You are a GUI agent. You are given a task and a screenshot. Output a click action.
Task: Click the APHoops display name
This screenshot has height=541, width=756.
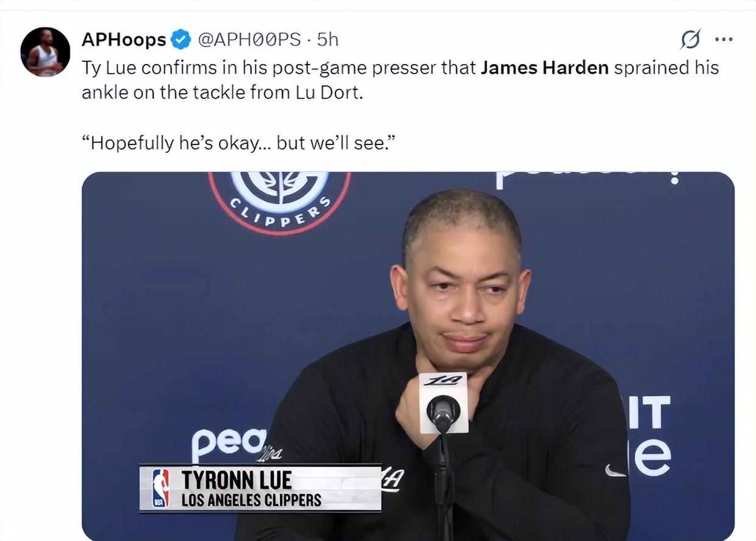coord(124,40)
